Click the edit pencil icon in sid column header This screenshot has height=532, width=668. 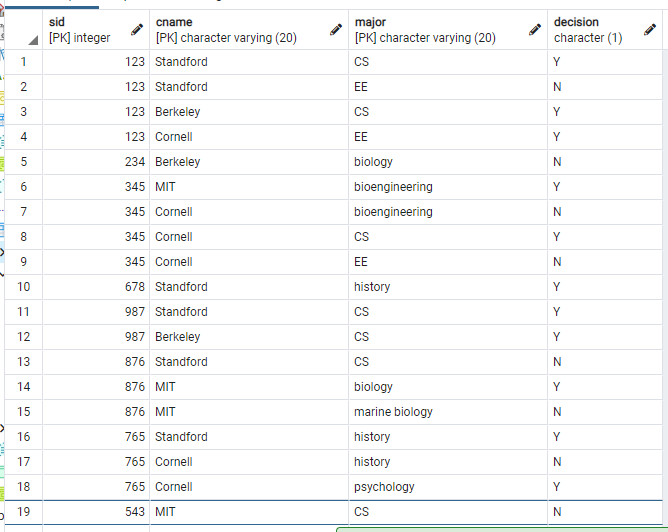[137, 30]
